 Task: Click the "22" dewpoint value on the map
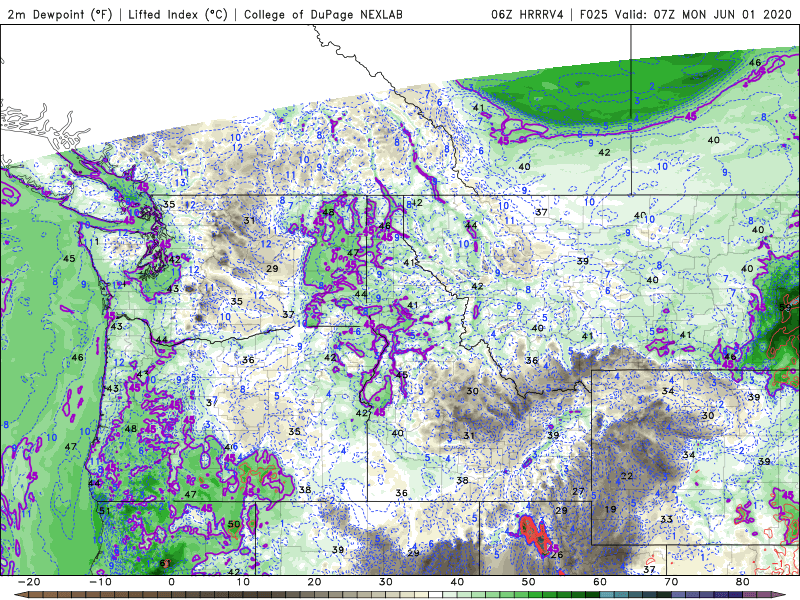point(627,476)
